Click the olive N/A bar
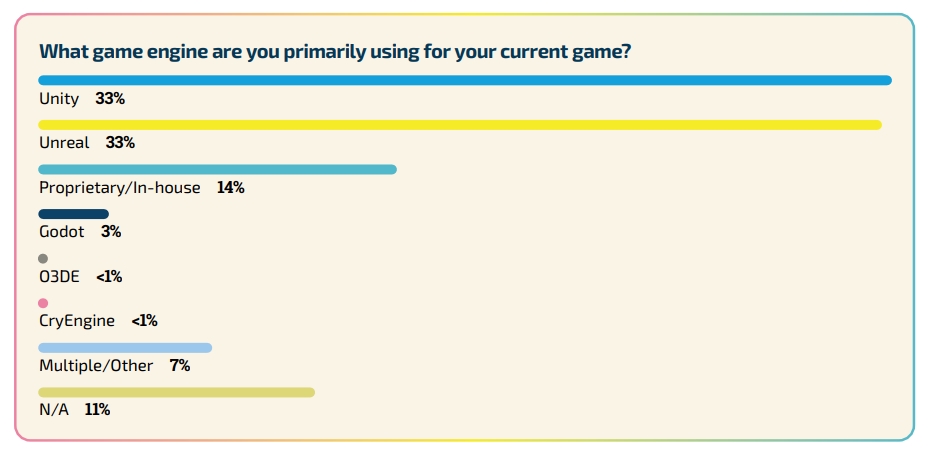Screen dimensions: 933x454 pyautogui.click(x=176, y=392)
